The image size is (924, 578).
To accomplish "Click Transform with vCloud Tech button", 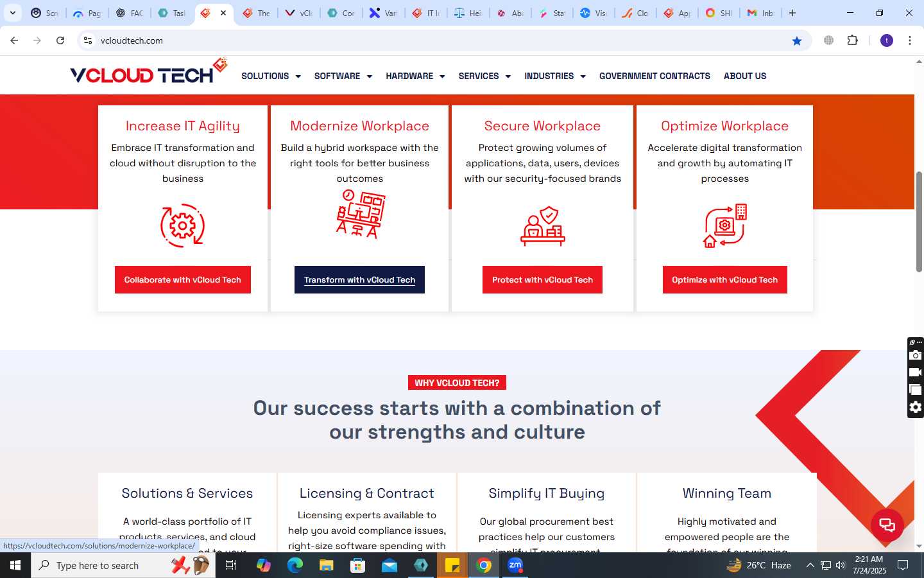I will point(359,280).
